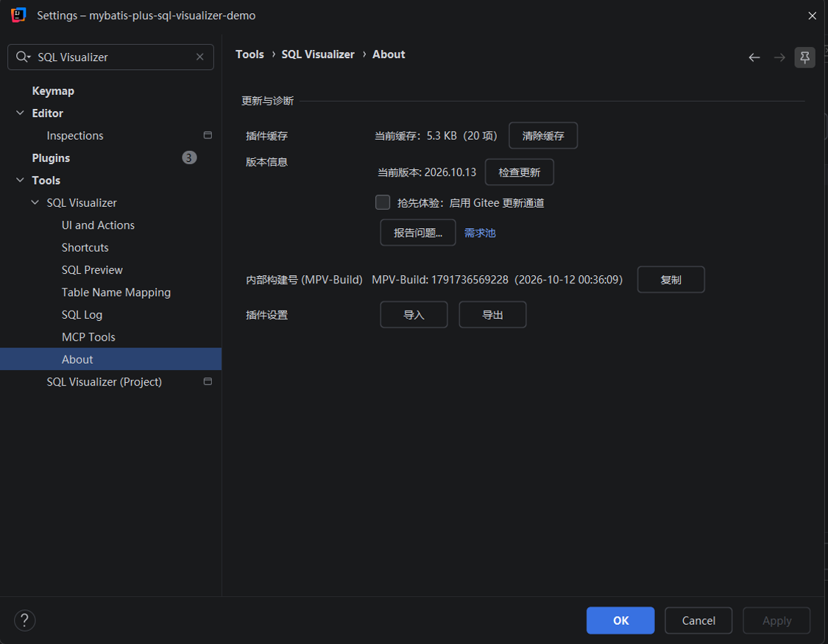
Task: Collapse the Editor tree node
Action: click(20, 113)
